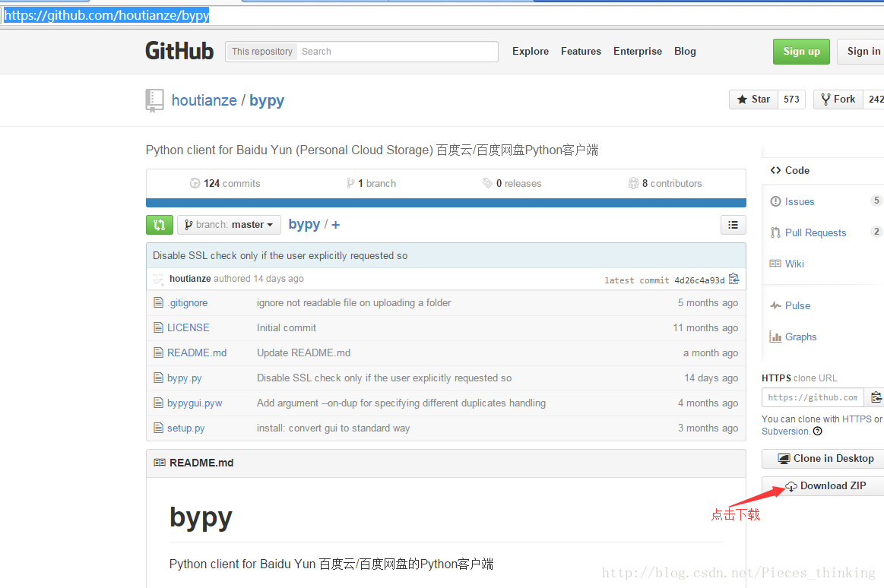The height and width of the screenshot is (588, 884).
Task: Click the 'Initial commit' message for LICENSE
Action: tap(287, 327)
